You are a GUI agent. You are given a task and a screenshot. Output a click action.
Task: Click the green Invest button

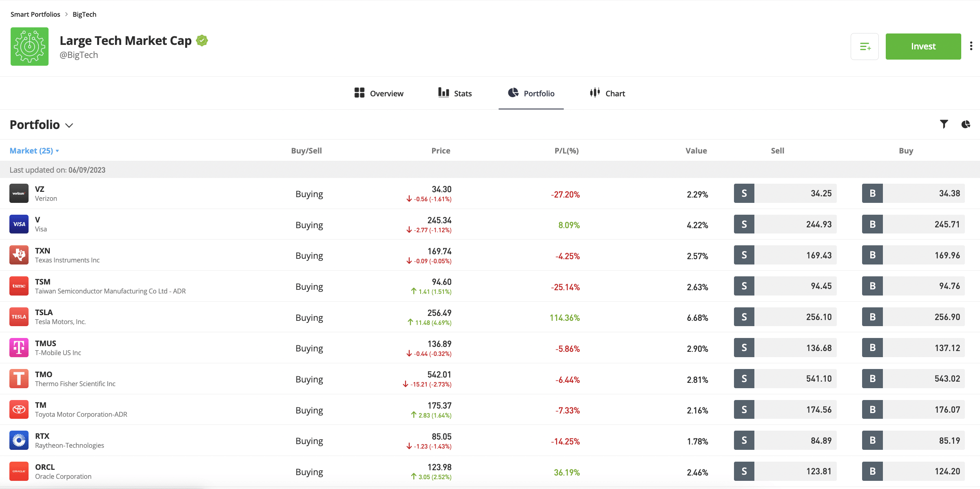tap(923, 47)
